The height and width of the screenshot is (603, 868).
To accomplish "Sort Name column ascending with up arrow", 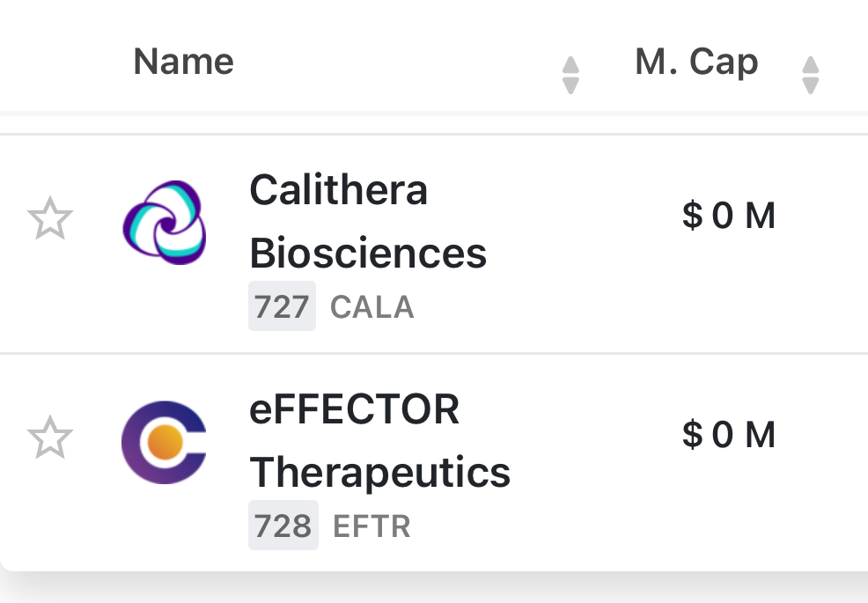I will click(570, 66).
